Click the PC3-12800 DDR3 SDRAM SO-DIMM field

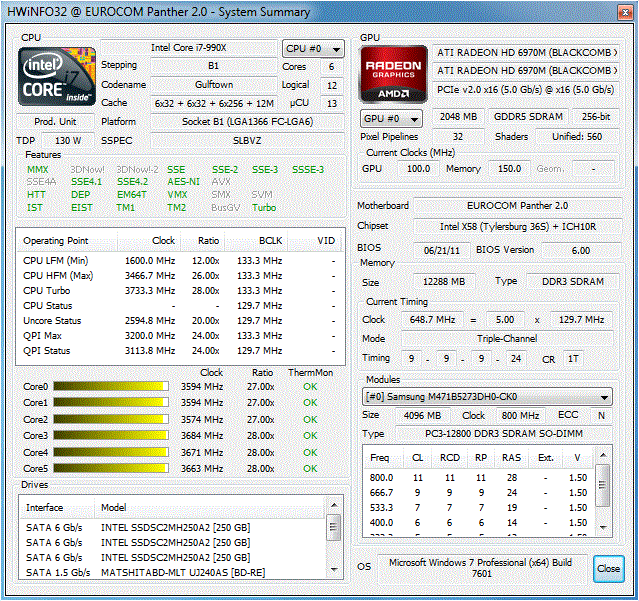tap(504, 434)
